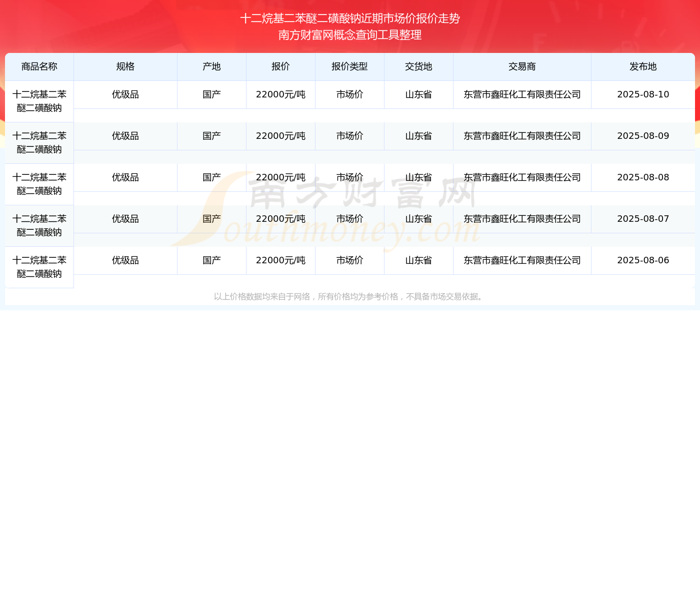This screenshot has height=602, width=700.
Task: Click 市场价 in the 2025-08-06 row
Action: coord(350,260)
